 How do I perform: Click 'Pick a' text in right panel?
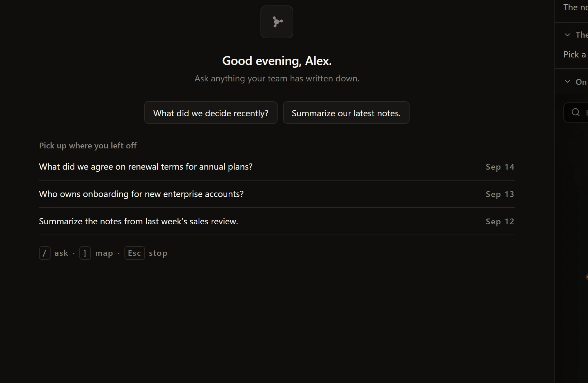[575, 55]
